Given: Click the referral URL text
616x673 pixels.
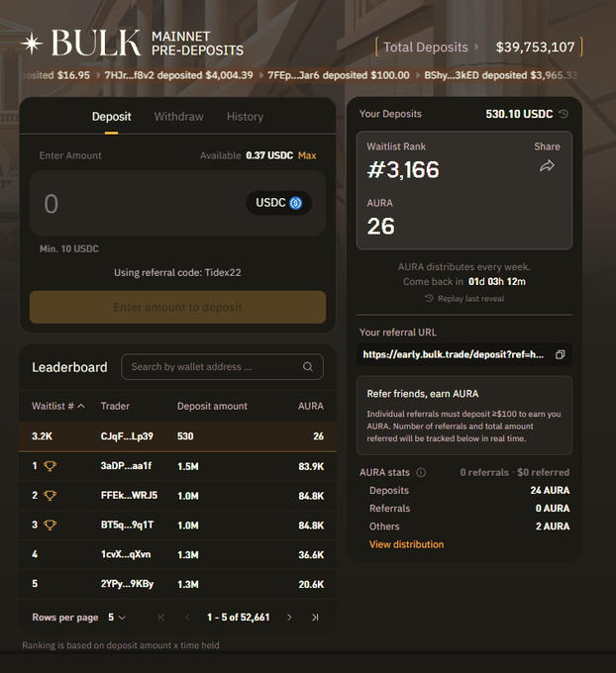Looking at the screenshot, I should pyautogui.click(x=454, y=354).
